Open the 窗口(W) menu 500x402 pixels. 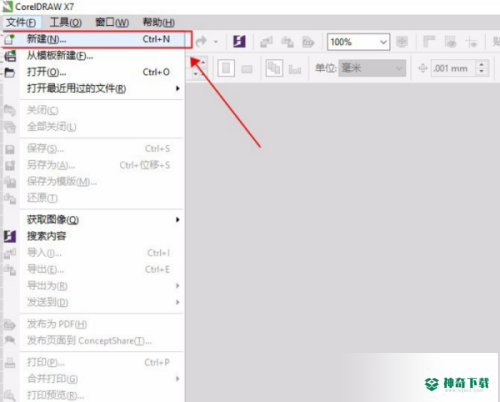pyautogui.click(x=112, y=22)
